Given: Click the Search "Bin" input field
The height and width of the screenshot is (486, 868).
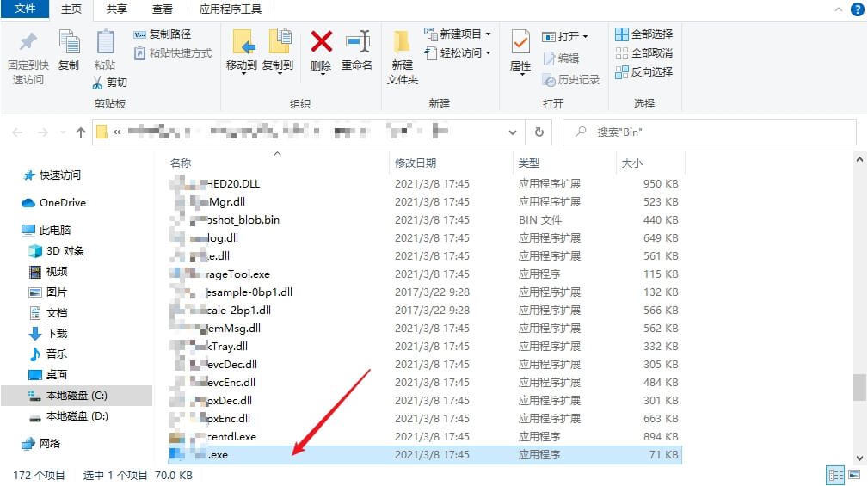Looking at the screenshot, I should 710,132.
